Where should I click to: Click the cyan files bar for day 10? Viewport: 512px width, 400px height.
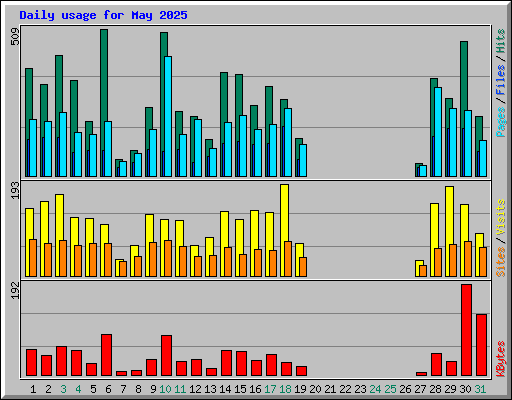(x=168, y=116)
